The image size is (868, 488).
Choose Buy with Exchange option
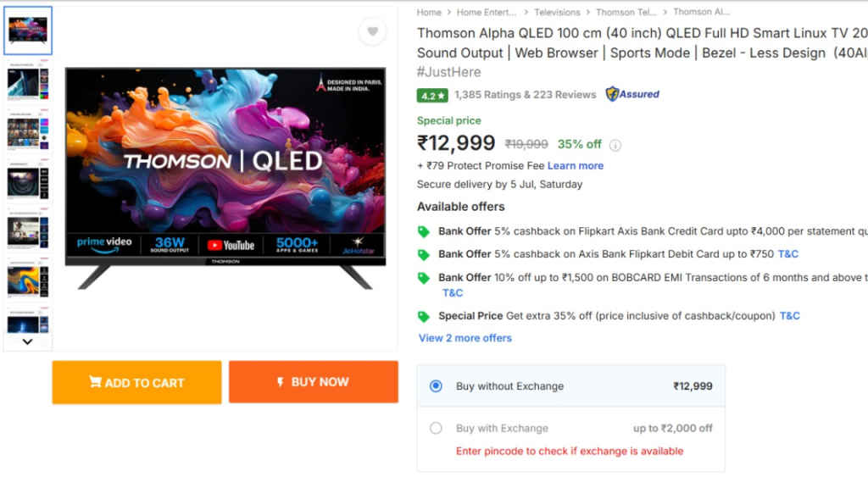point(436,428)
